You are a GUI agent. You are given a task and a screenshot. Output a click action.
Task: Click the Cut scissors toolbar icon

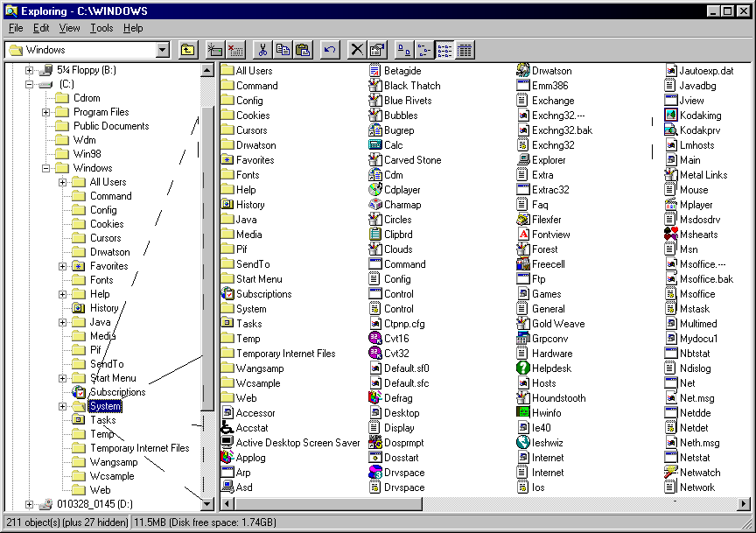coord(262,50)
